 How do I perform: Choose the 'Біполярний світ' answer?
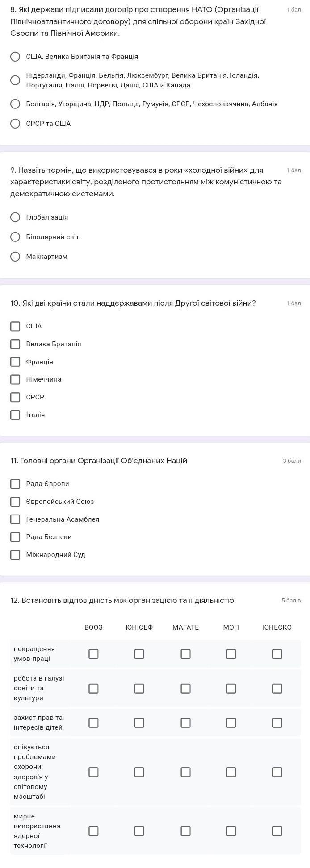tap(15, 237)
